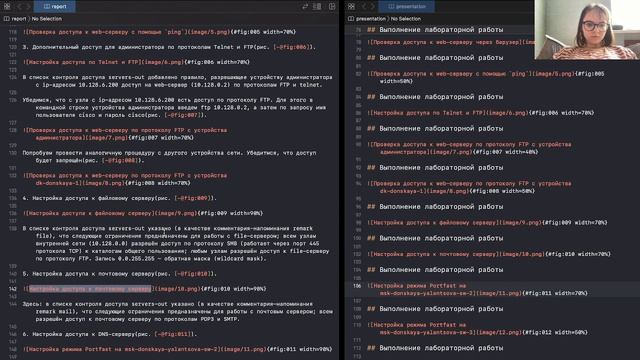The image size is (640, 360).
Task: Click line '4. Настройка доступа к файловому серверу'
Action: 120,198
